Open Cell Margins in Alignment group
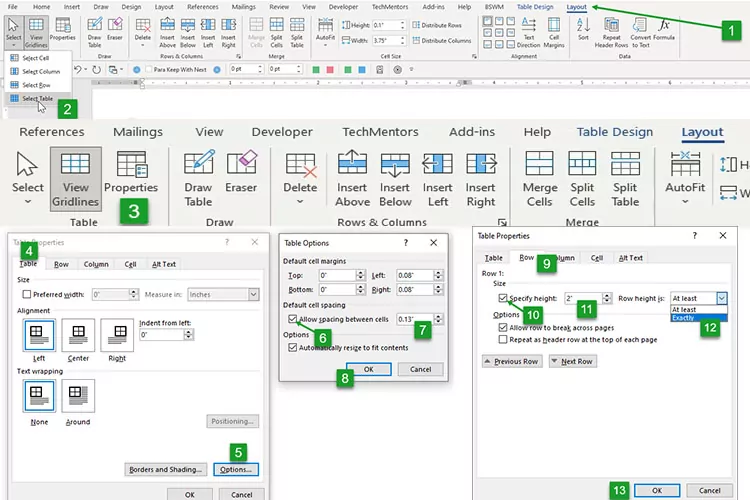This screenshot has height=500, width=750. [554, 32]
